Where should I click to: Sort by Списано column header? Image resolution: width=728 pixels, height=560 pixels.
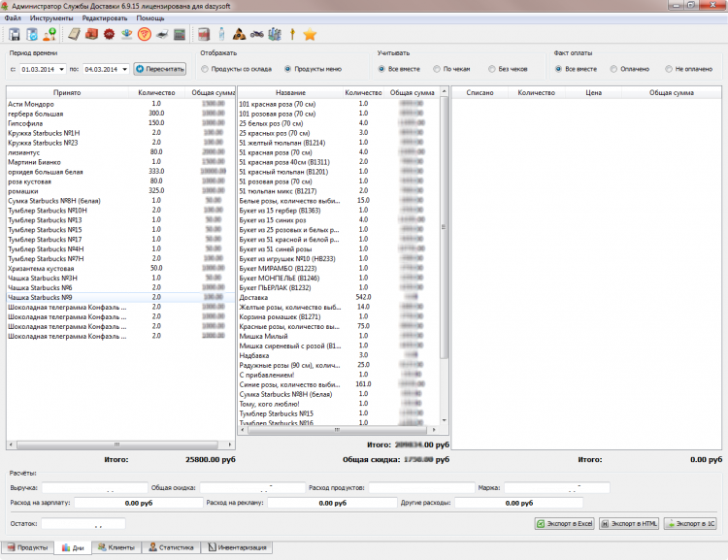coord(480,92)
